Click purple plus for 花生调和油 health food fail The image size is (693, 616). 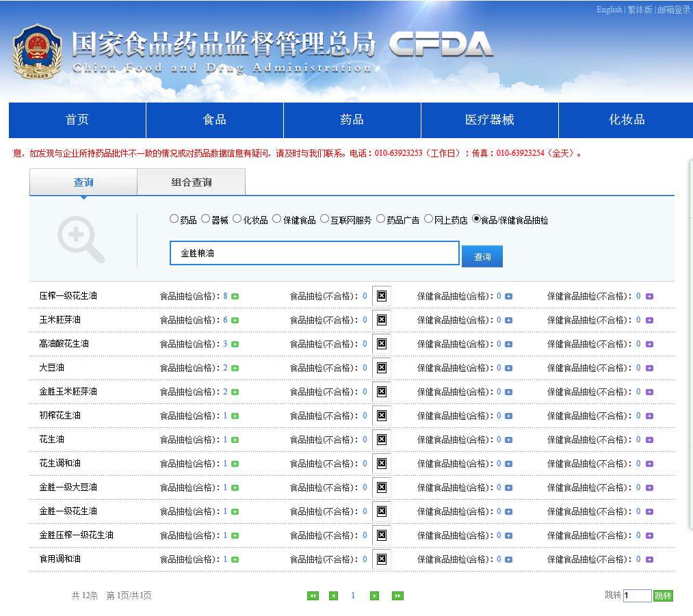click(649, 464)
